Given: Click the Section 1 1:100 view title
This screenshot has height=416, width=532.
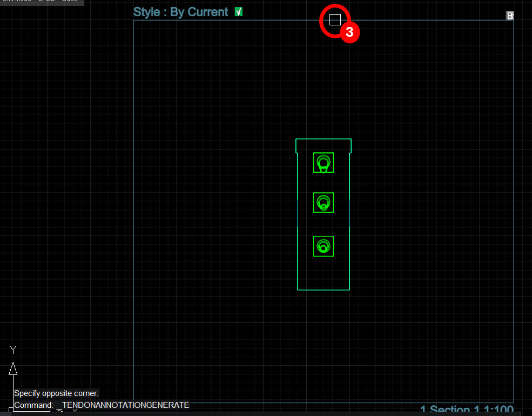Looking at the screenshot, I should tap(467, 410).
